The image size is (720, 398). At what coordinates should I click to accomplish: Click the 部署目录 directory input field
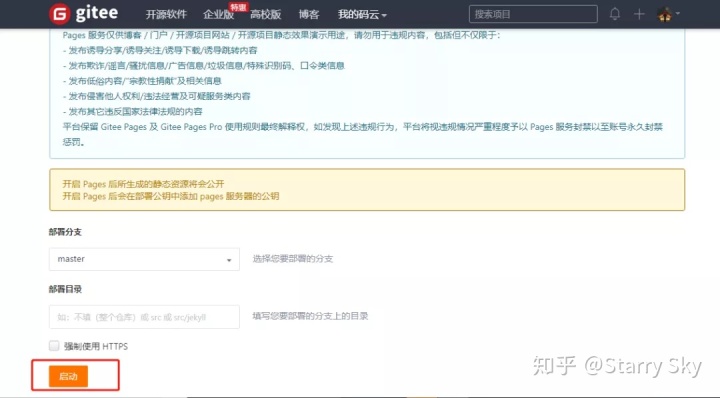pyautogui.click(x=144, y=317)
